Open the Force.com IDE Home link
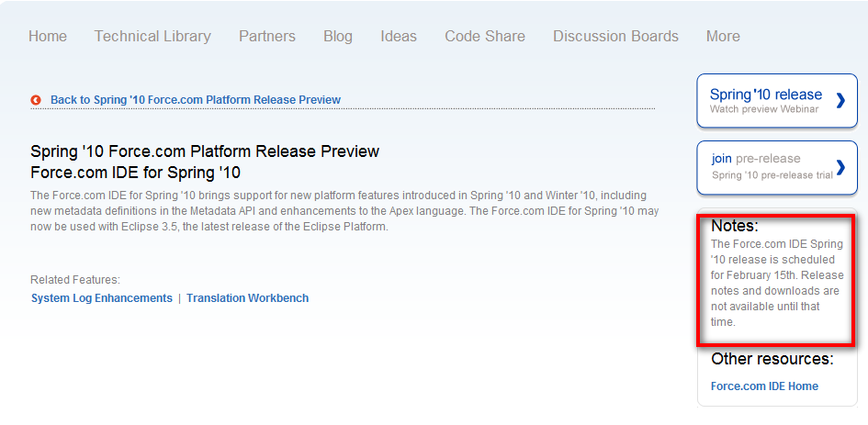 tap(764, 386)
